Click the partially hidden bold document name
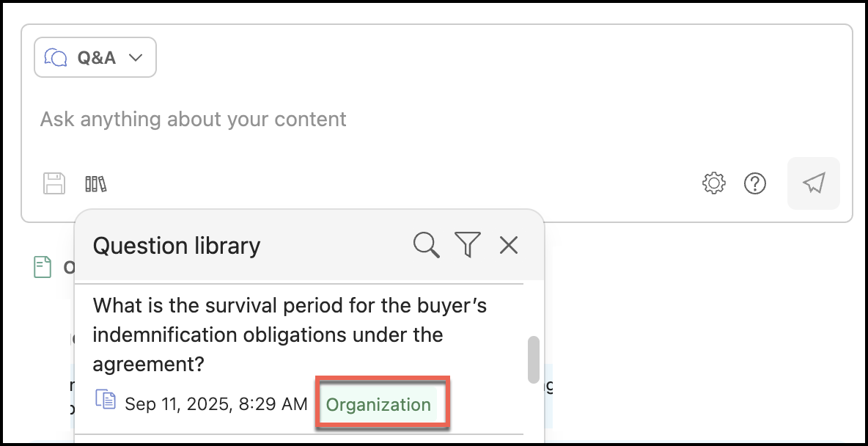Screen dimensions: 868x446 69,268
